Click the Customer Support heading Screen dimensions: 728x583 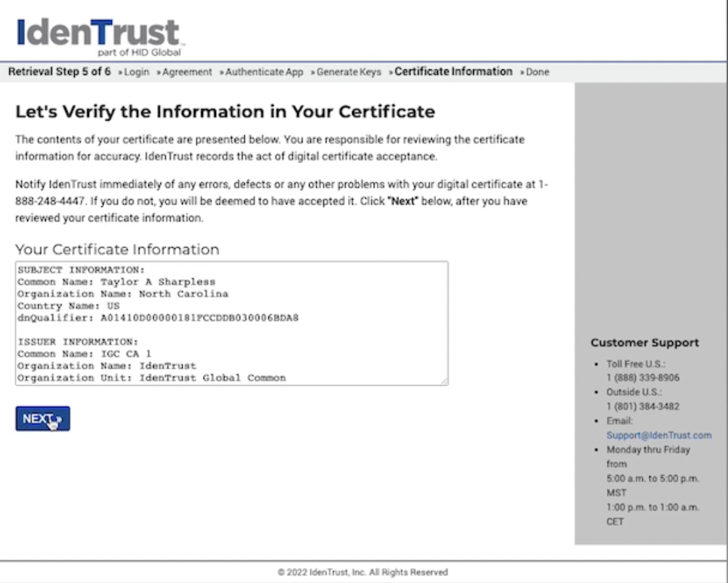(645, 342)
